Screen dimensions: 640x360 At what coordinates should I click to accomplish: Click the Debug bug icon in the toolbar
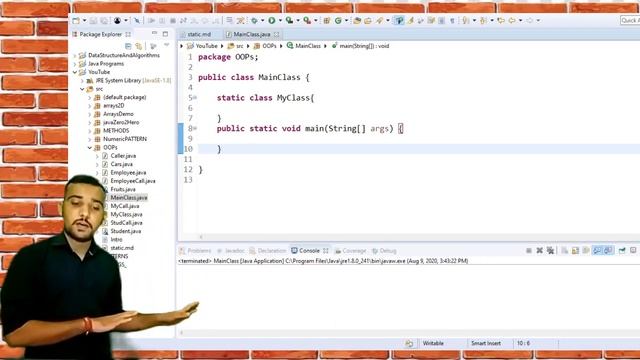(254, 20)
